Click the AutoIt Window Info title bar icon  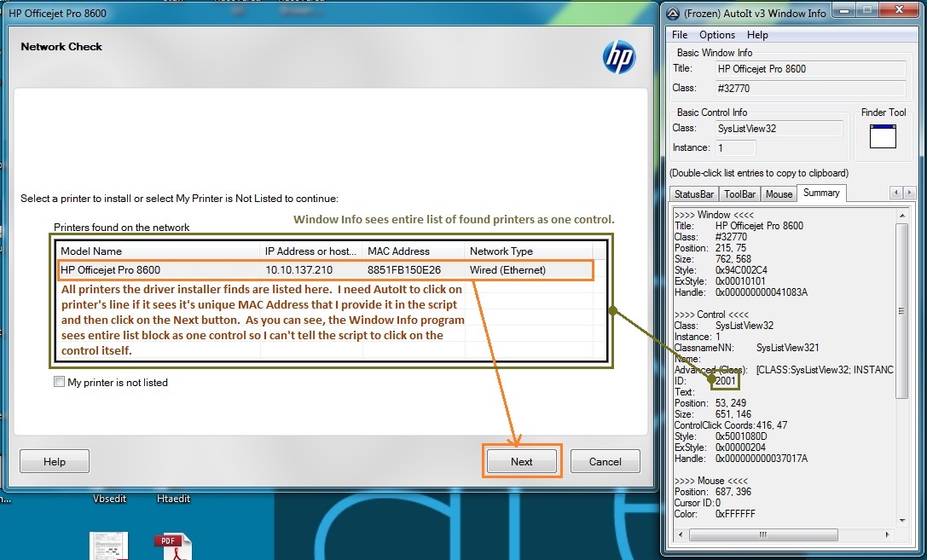point(673,13)
